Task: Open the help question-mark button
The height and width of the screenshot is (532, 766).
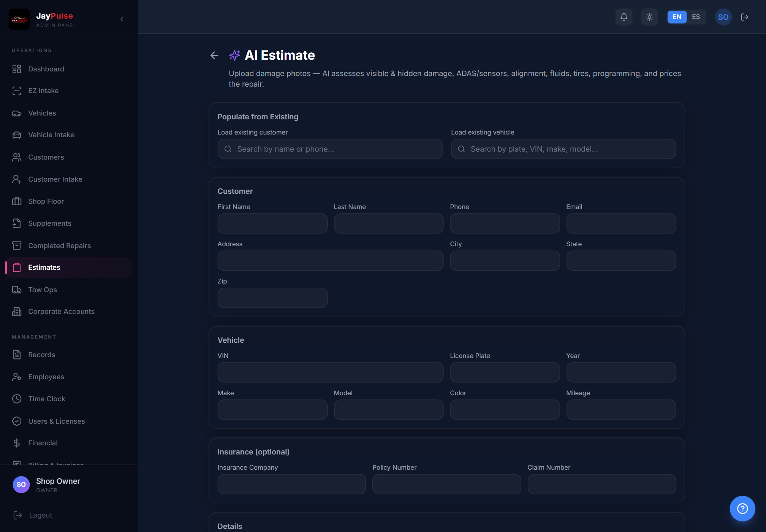Action: click(x=742, y=508)
